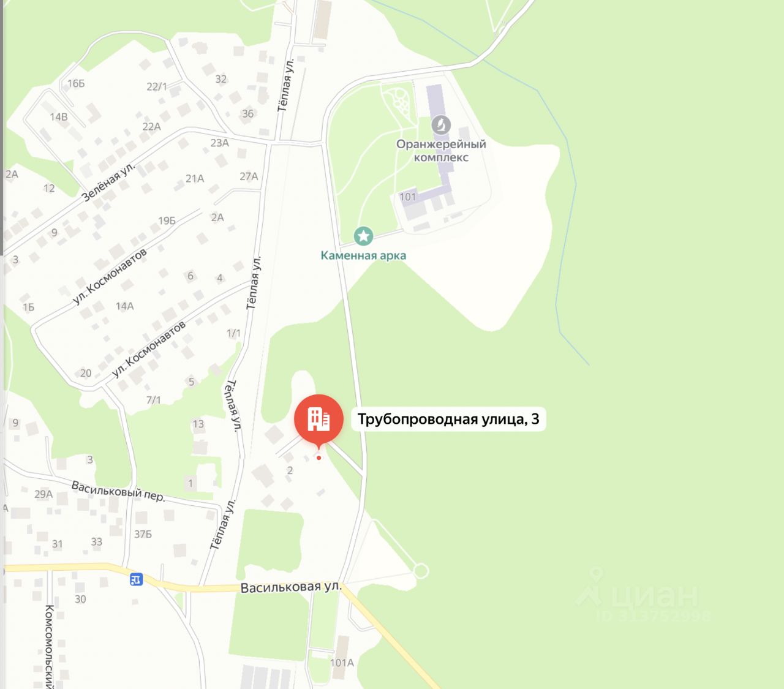The height and width of the screenshot is (689, 784).
Task: Click the Васильковая ул. street label
Action: coord(291,587)
